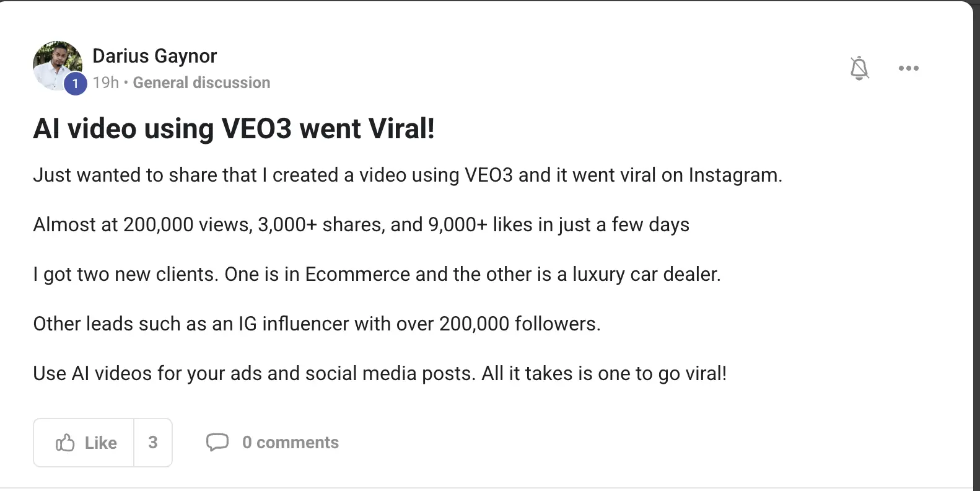
Task: Click the 'Other leads such as an IG influencer' line
Action: (x=317, y=324)
